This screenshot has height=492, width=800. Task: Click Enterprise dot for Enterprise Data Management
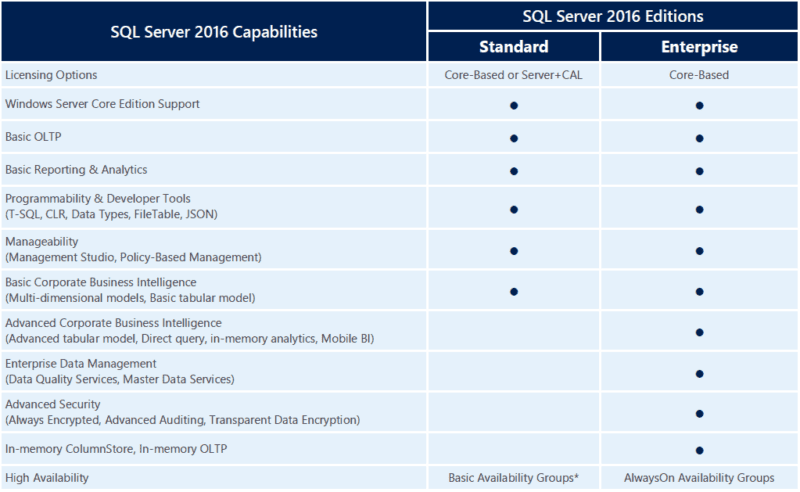point(699,372)
